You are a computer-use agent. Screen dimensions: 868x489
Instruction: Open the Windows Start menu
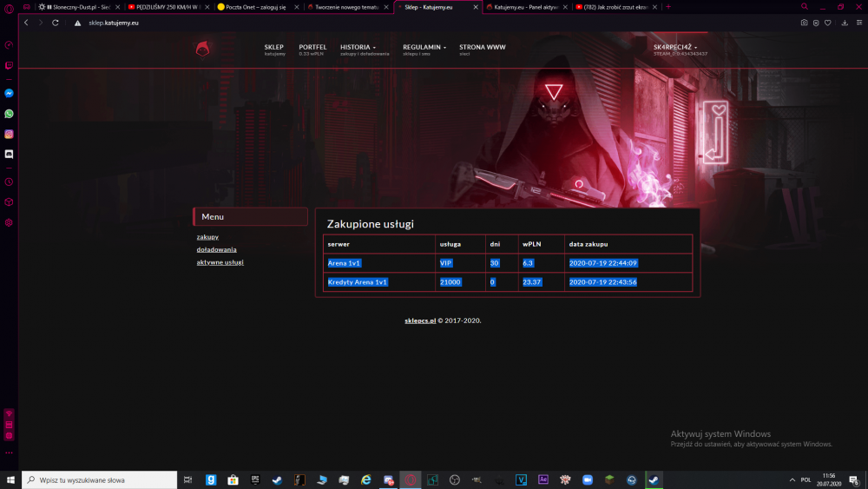(x=10, y=479)
